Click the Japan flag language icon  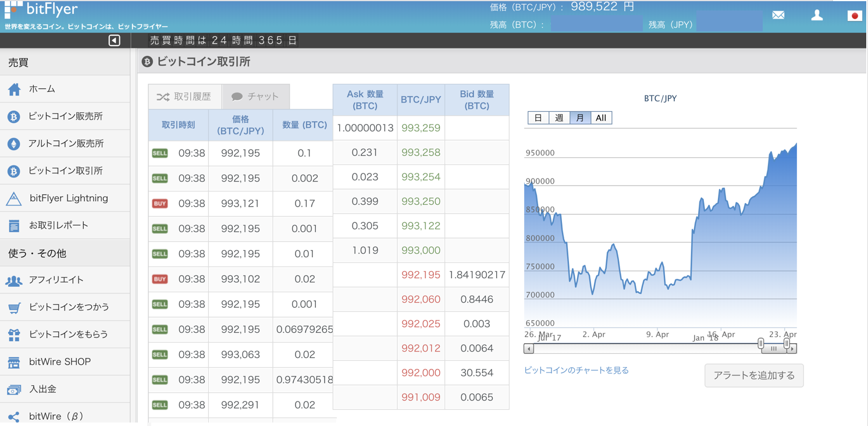point(854,16)
